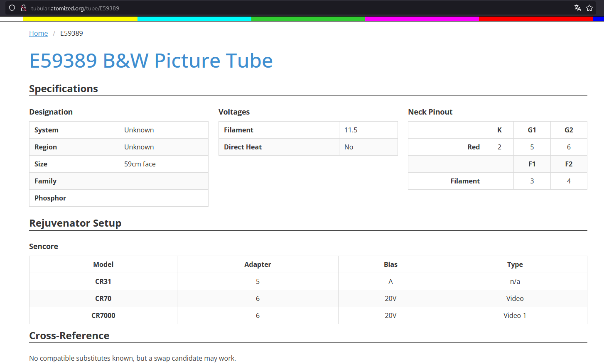
Task: Click the cyan segment of the color bar
Action: click(194, 19)
